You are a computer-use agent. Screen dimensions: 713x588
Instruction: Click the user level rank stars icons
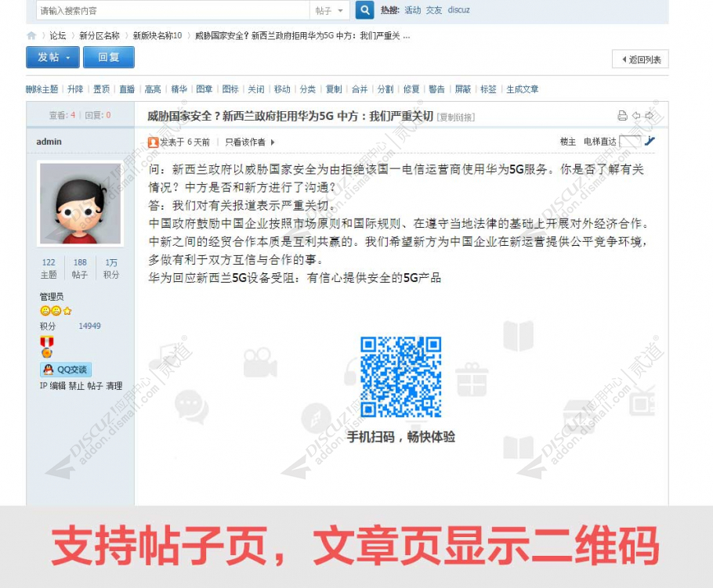tap(56, 311)
